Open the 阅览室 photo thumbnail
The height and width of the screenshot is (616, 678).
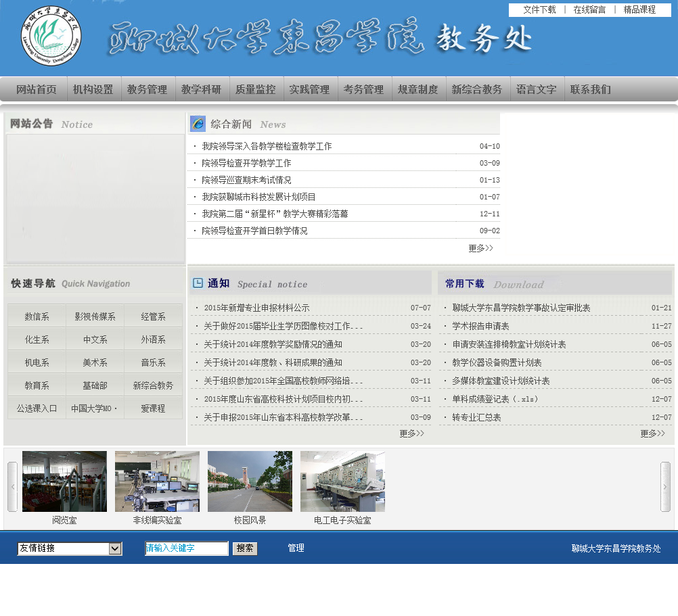coord(64,481)
